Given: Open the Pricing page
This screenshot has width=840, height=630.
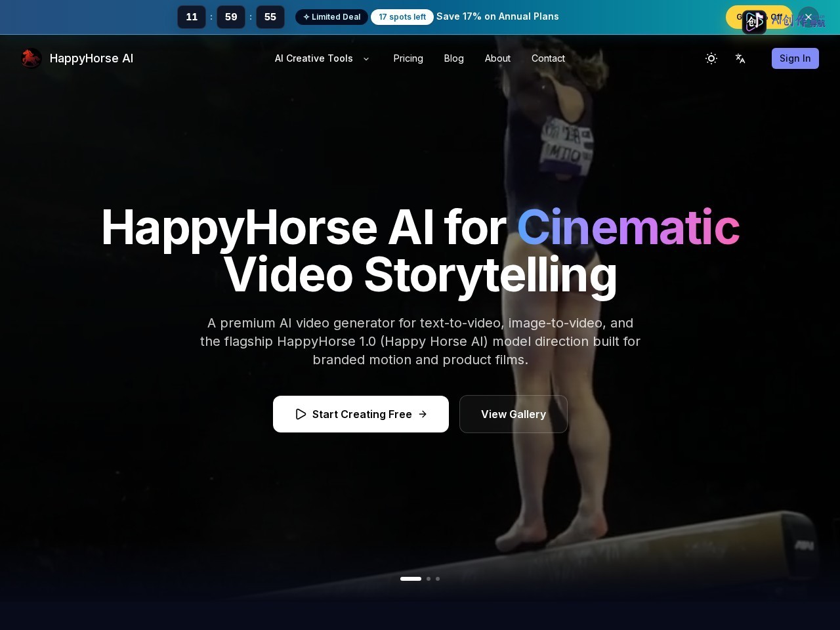Looking at the screenshot, I should click(x=408, y=58).
